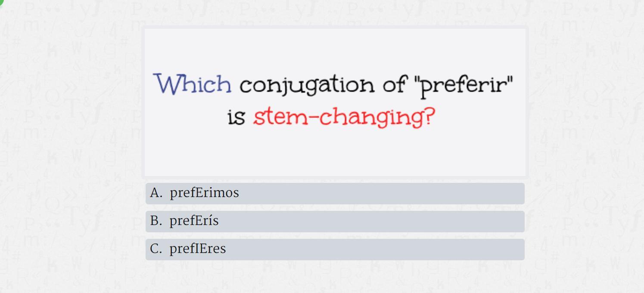The image size is (644, 293).
Task: Choose the prefErís option text
Action: click(194, 221)
